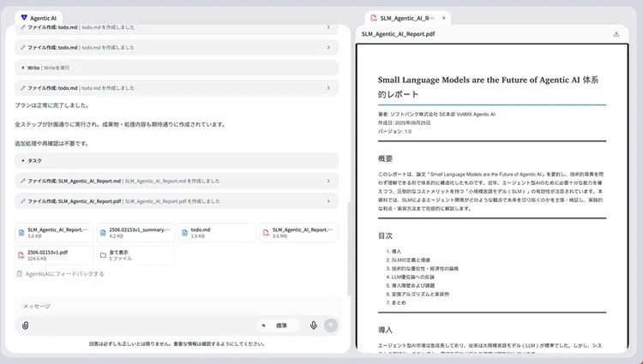Switch to the Agentic AI tab
Screen dimensions: 643x364
tap(39, 18)
